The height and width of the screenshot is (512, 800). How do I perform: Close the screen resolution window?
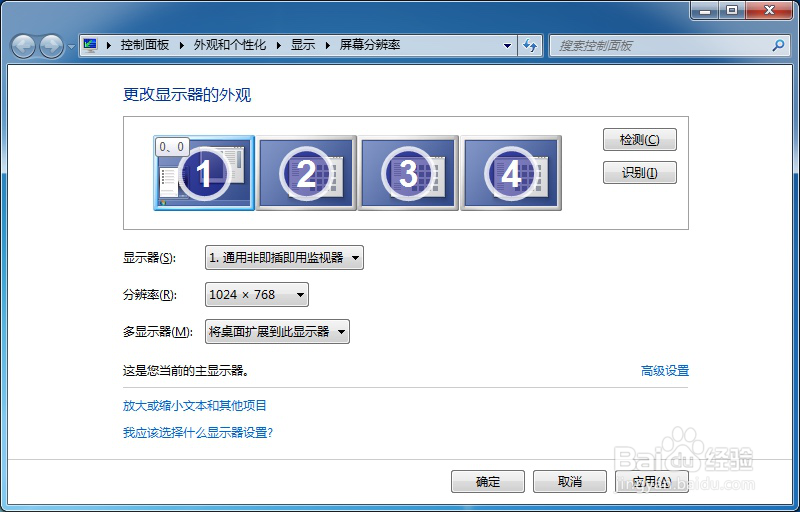pos(769,10)
